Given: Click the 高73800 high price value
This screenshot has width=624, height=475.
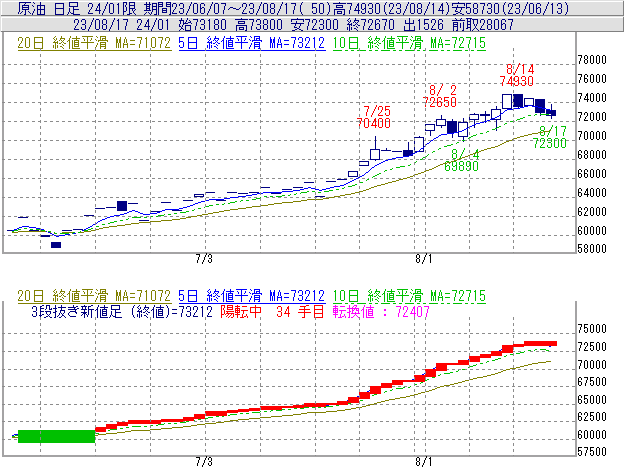Looking at the screenshot, I should [259, 25].
